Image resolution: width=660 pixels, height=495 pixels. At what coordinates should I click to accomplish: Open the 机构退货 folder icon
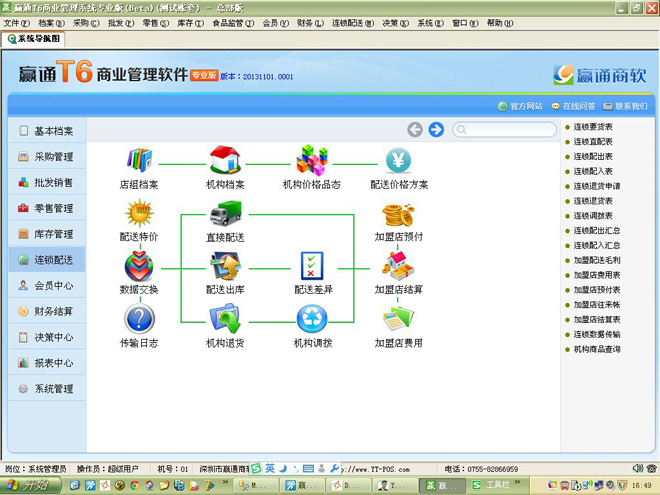coord(226,319)
